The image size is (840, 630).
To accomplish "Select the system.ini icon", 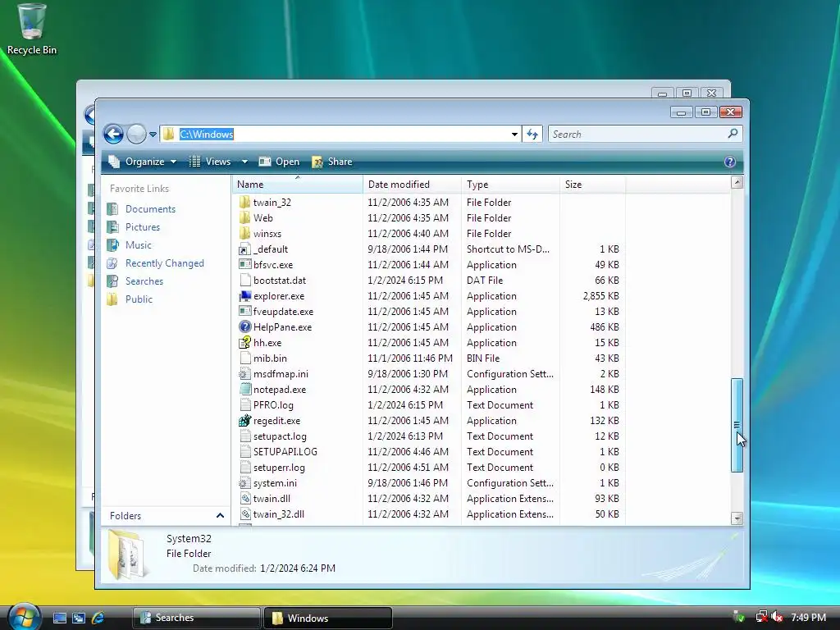I will tap(244, 482).
